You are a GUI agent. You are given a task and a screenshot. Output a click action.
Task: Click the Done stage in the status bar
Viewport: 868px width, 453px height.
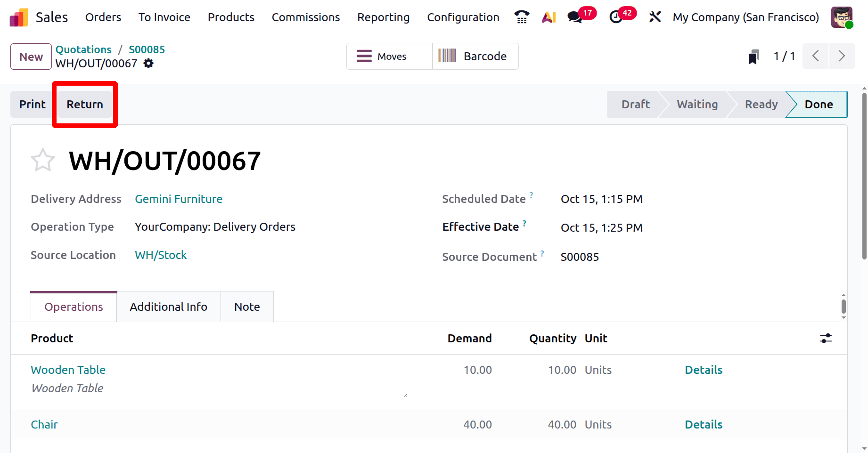[x=818, y=104]
